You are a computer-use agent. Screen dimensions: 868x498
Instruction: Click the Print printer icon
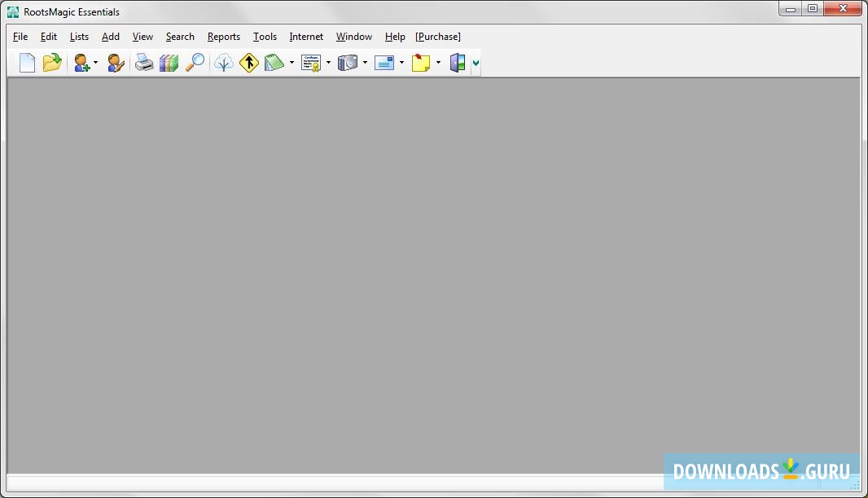144,63
